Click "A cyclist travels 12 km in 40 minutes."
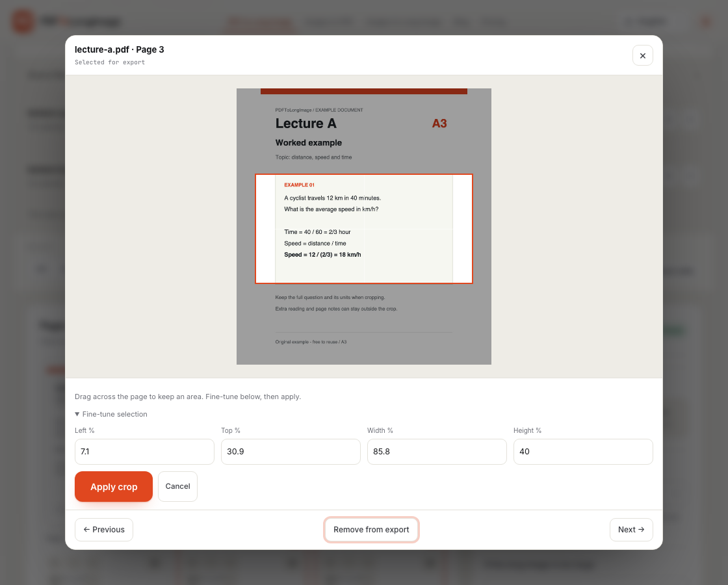The height and width of the screenshot is (585, 728). (332, 198)
